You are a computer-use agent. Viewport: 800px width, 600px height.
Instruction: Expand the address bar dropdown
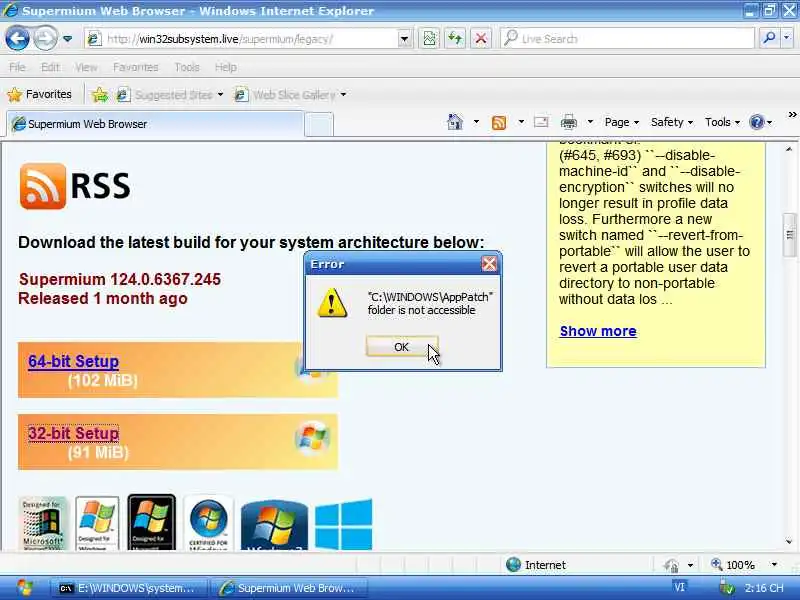(x=404, y=39)
